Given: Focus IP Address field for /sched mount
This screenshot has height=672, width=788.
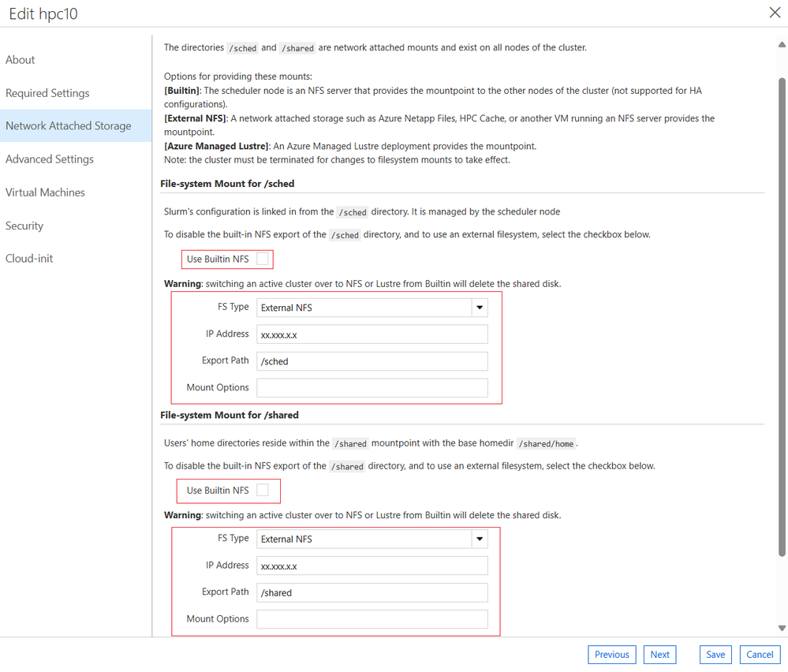Looking at the screenshot, I should (372, 334).
